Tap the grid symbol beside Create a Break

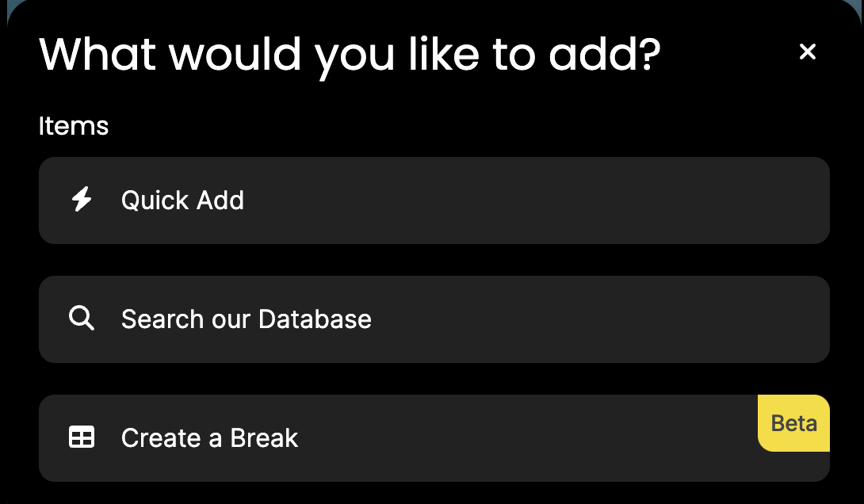(82, 437)
